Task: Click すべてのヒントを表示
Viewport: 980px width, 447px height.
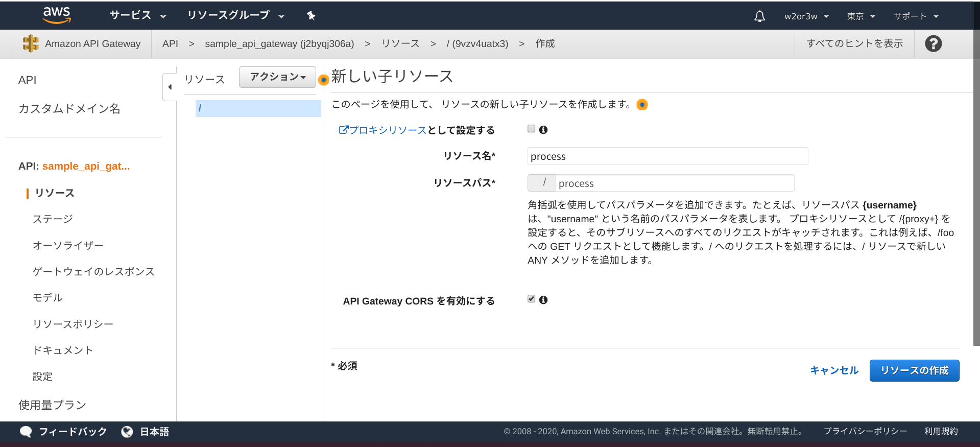Action: tap(854, 44)
